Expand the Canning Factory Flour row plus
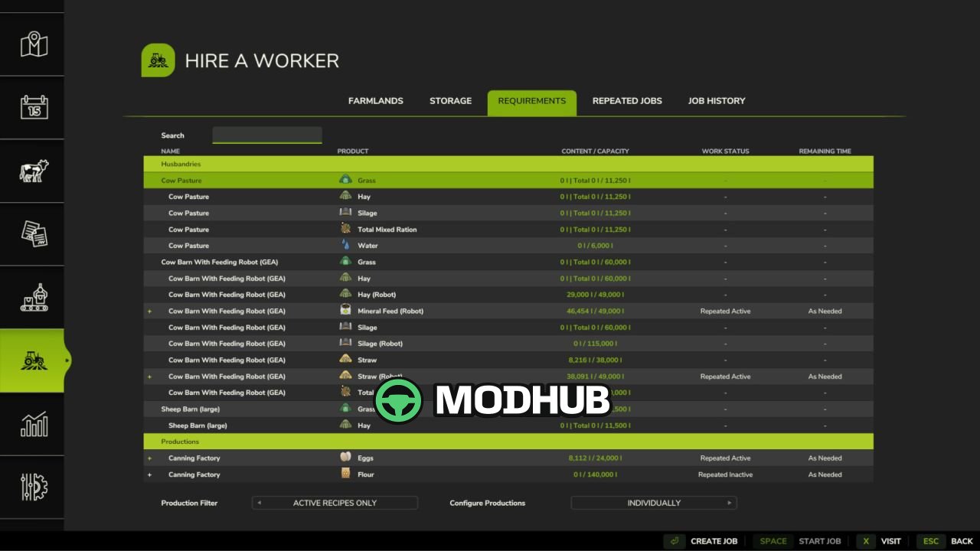980x551 pixels. click(x=149, y=474)
